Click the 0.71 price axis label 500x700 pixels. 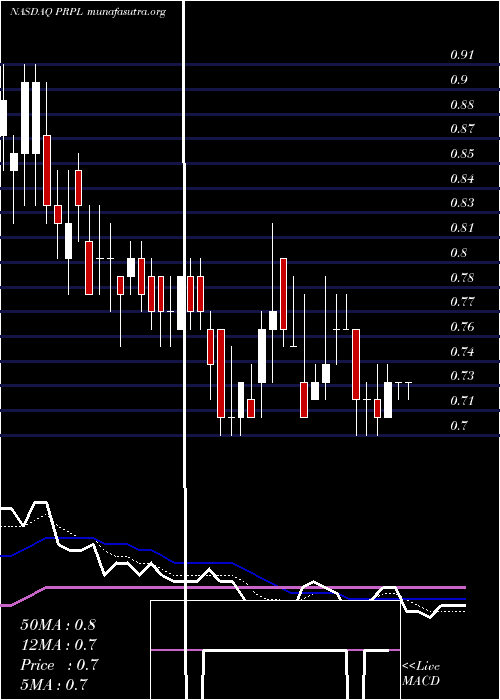click(x=462, y=401)
